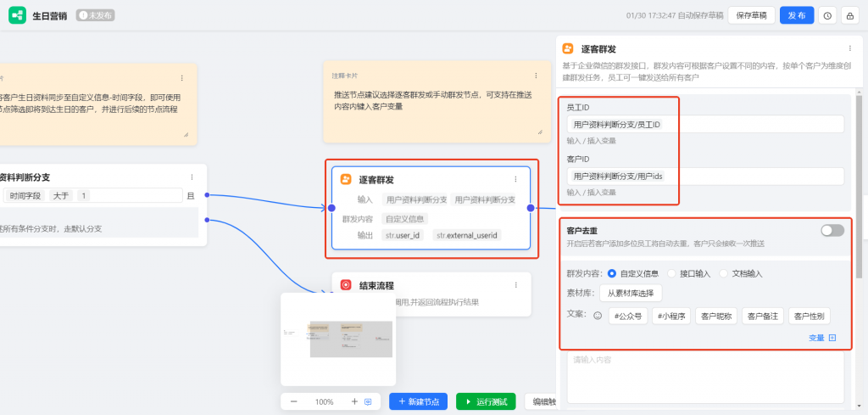Click the green 运行测试 button

(486, 401)
